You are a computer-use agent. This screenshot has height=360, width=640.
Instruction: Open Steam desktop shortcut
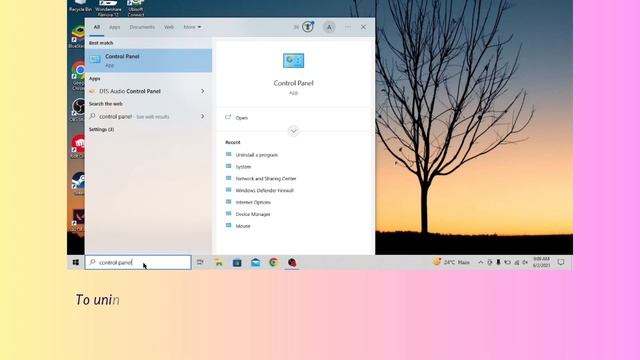coord(78,184)
